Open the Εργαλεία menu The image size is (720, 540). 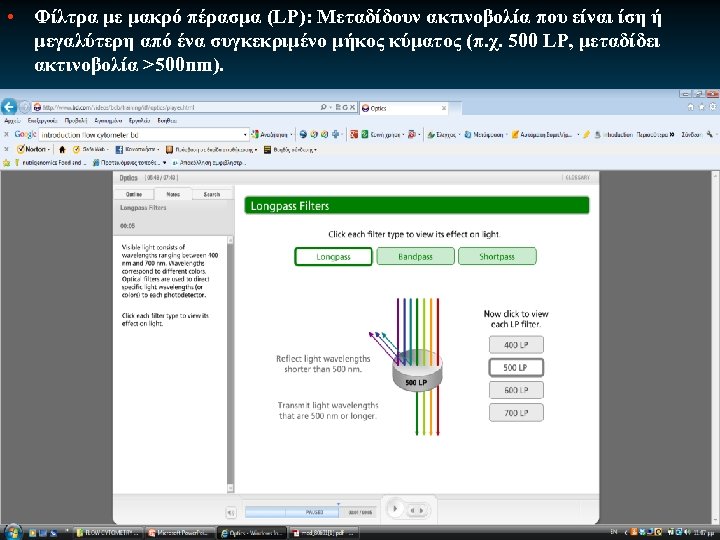pos(139,121)
